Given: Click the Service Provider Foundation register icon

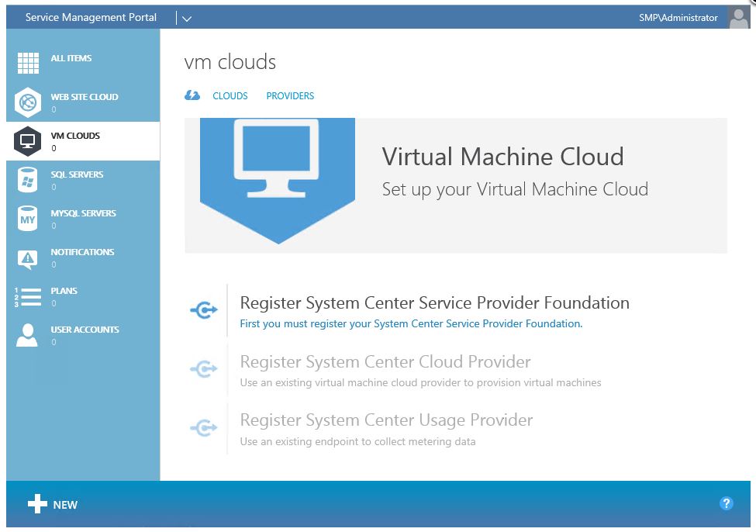Looking at the screenshot, I should pyautogui.click(x=204, y=309).
